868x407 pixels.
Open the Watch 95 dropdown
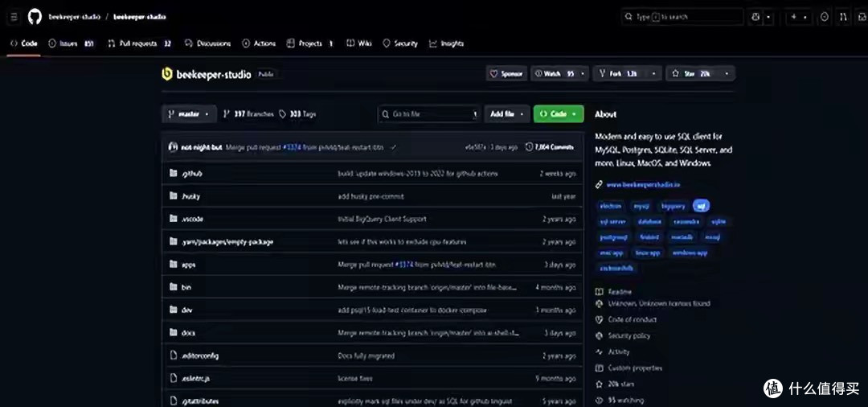(559, 74)
